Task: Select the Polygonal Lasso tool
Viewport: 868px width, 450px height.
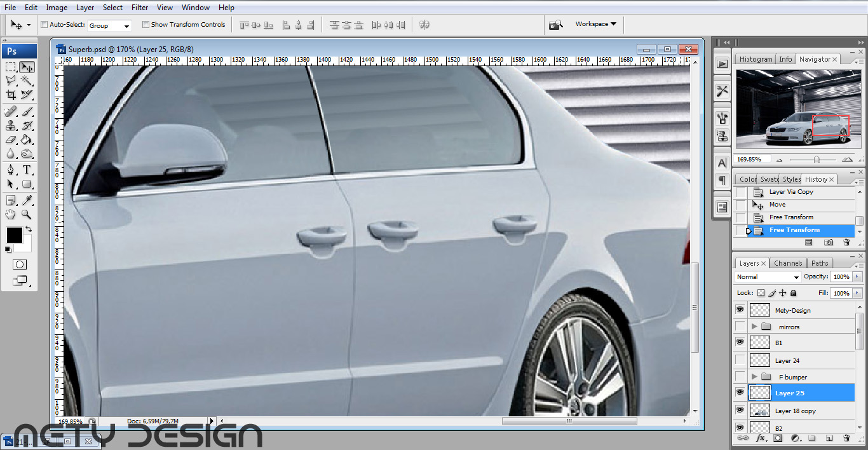Action: pyautogui.click(x=11, y=81)
